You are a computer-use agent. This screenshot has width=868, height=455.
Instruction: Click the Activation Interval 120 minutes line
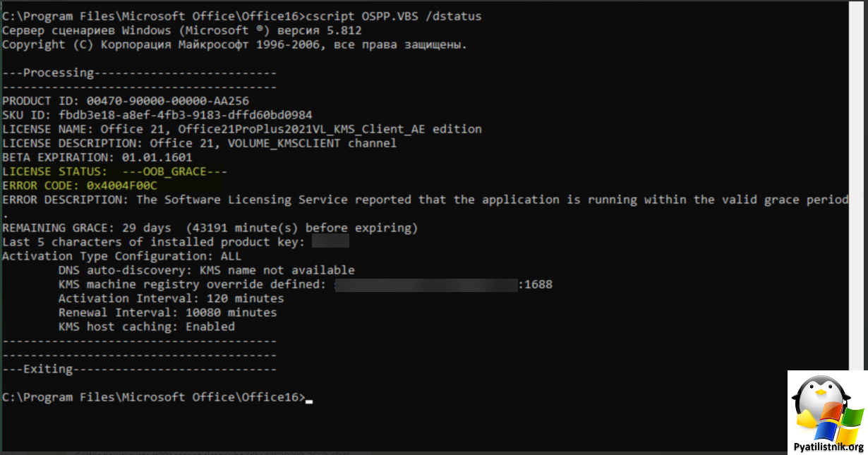click(x=171, y=298)
